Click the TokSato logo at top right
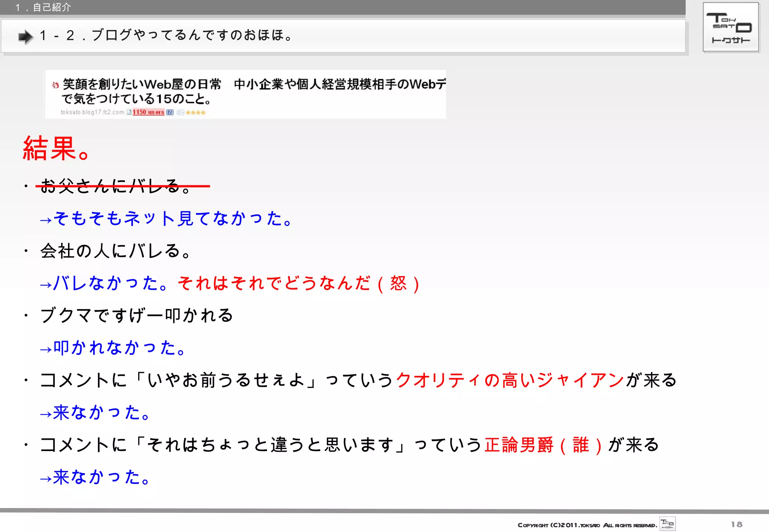 pyautogui.click(x=731, y=27)
